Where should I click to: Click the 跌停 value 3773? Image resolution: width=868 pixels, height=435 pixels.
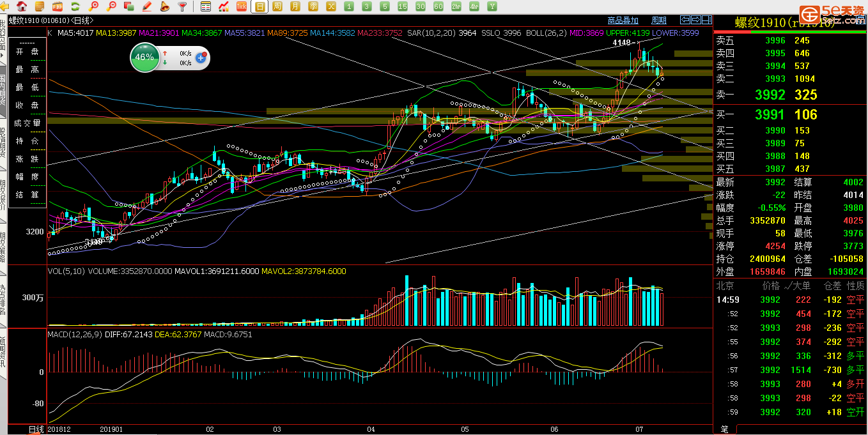[853, 246]
